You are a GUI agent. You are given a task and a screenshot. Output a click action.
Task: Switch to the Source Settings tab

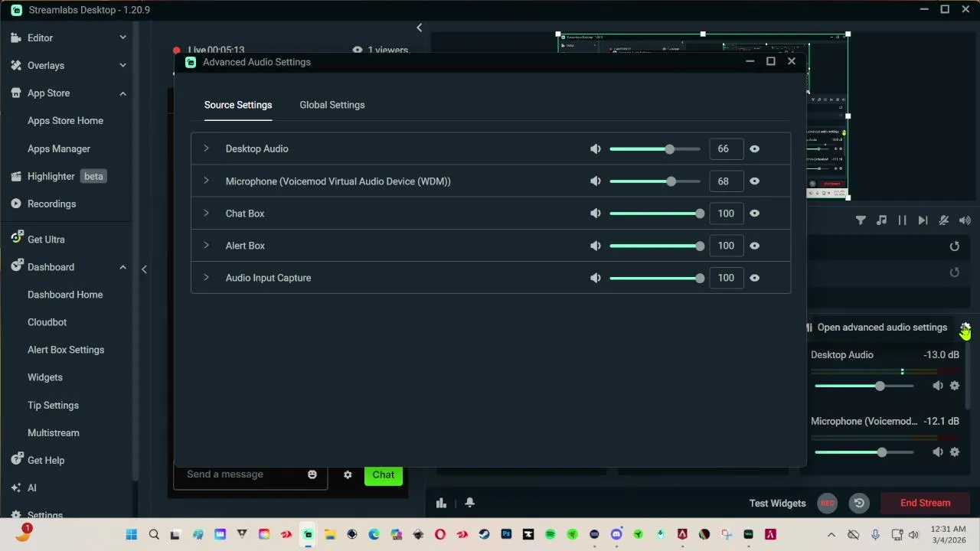click(238, 105)
